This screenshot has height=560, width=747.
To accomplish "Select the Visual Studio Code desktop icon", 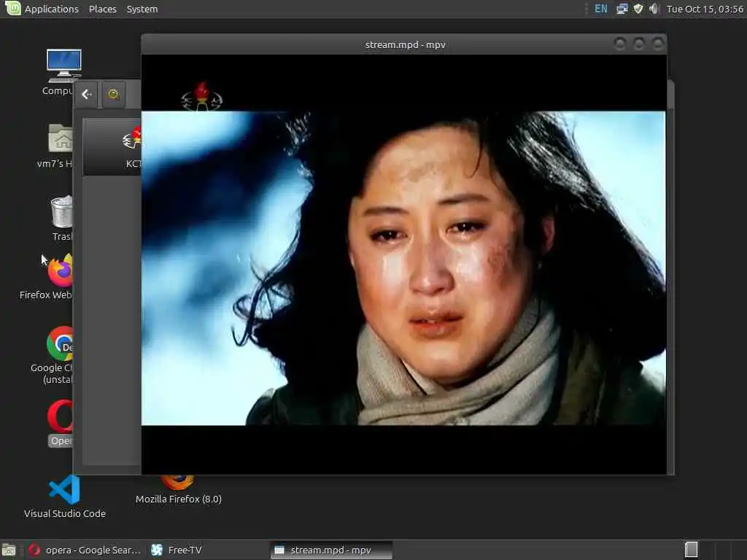I will coord(65,497).
